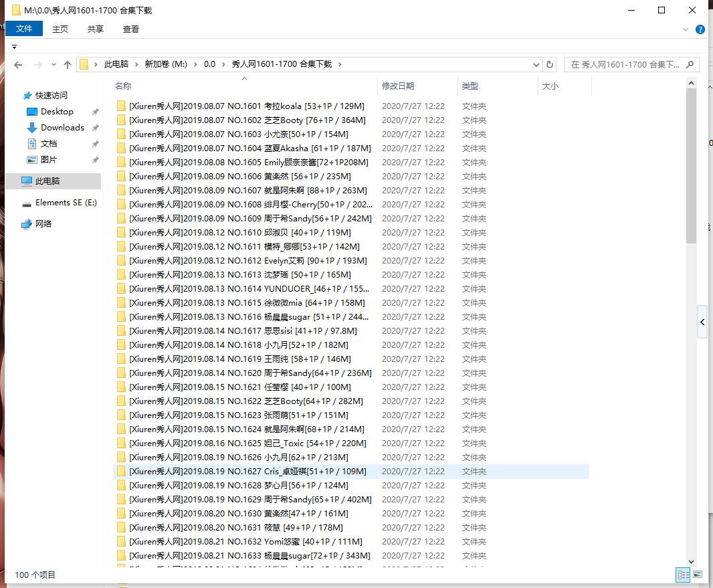713x588 pixels.
Task: Open Downloads in Quick access
Action: (x=62, y=128)
